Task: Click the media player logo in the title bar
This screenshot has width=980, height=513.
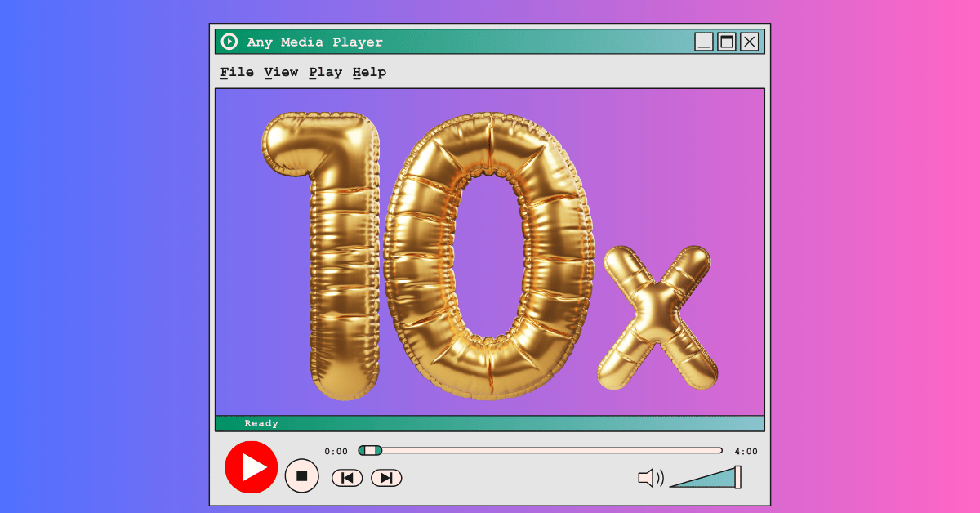Action: (x=229, y=41)
